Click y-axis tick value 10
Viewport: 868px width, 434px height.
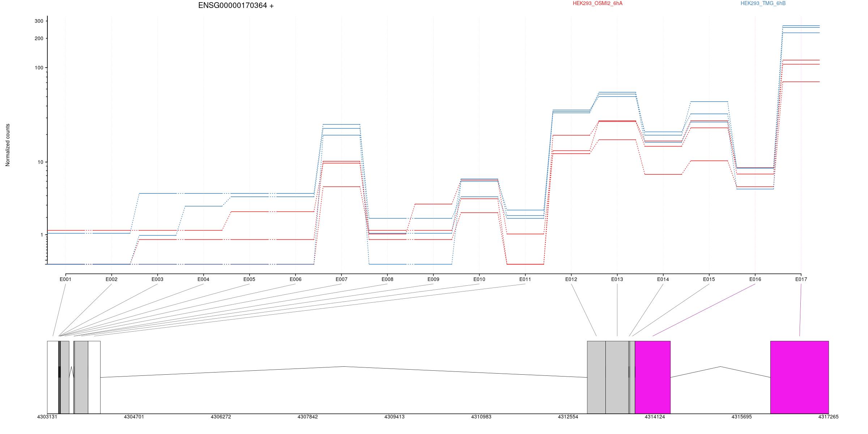40,162
